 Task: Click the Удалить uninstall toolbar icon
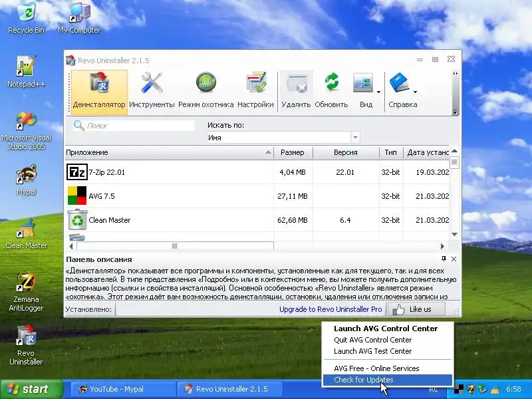[x=296, y=92]
